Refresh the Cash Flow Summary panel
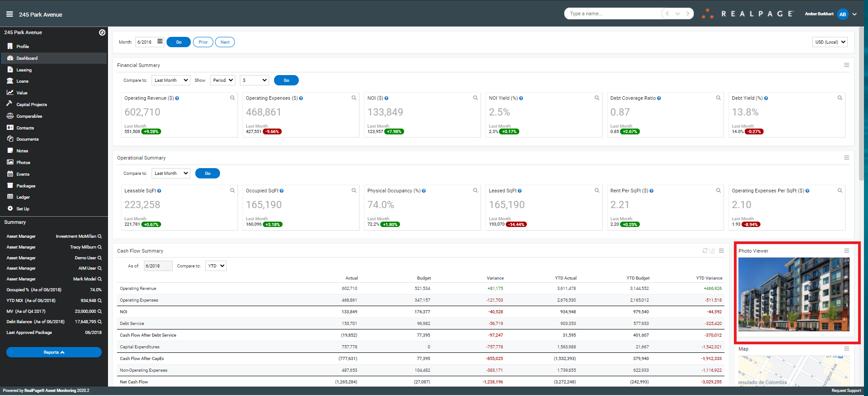The height and width of the screenshot is (396, 868). coord(705,251)
